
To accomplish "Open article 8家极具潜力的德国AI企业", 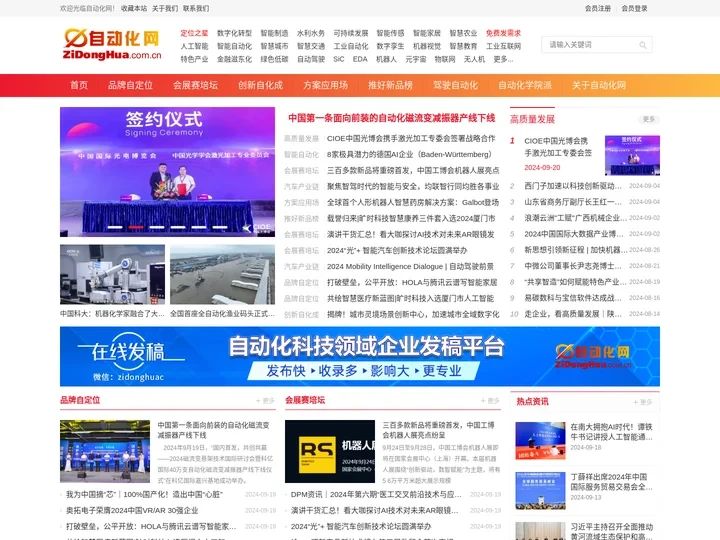I will click(x=409, y=154).
